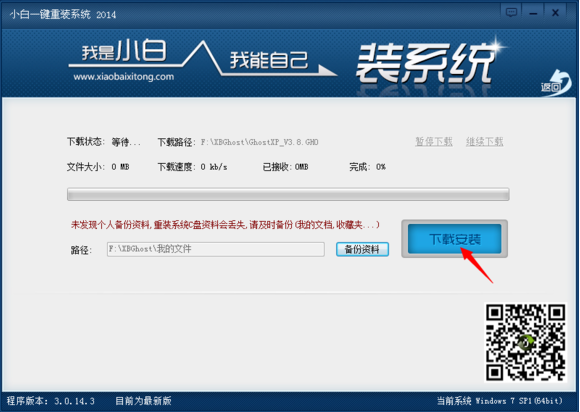Click the 当前系统 Windows 7 SP1 text

coord(499,401)
